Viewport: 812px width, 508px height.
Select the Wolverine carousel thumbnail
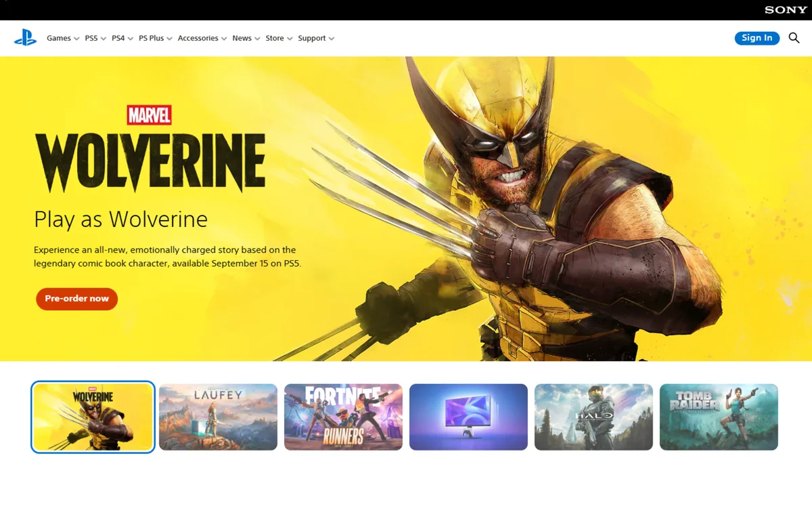coord(93,417)
